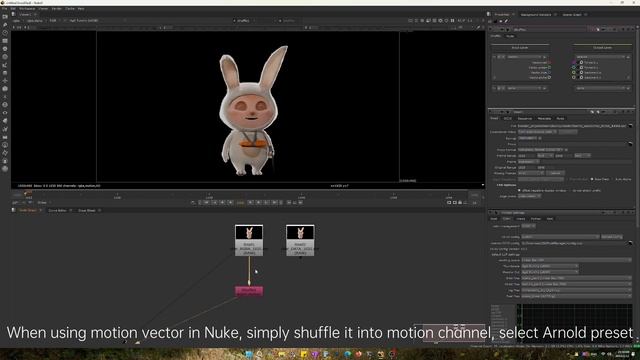Click the green input channel connector
The height and width of the screenshot is (360, 640).
[549, 67]
